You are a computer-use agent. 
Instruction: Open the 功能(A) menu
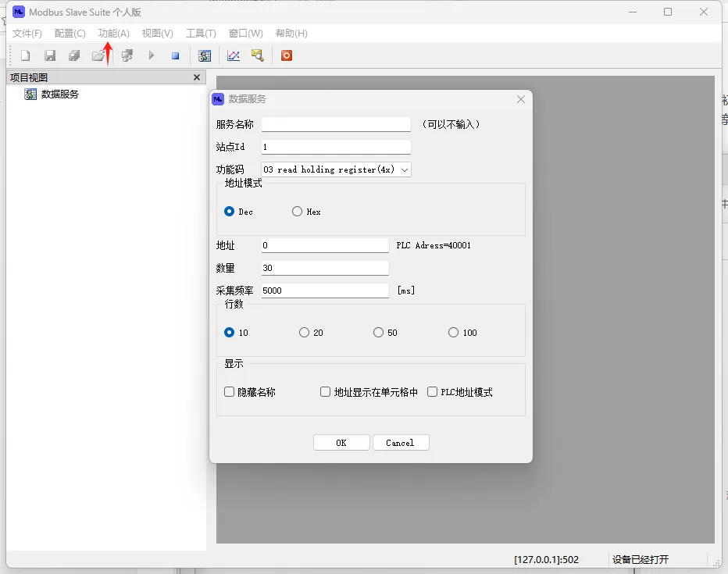click(114, 34)
